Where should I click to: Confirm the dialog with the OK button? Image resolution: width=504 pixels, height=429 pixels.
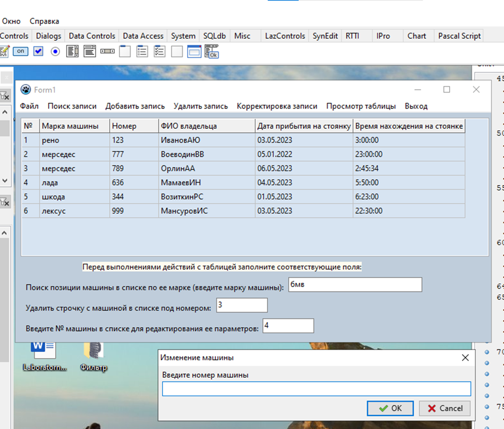tap(390, 408)
